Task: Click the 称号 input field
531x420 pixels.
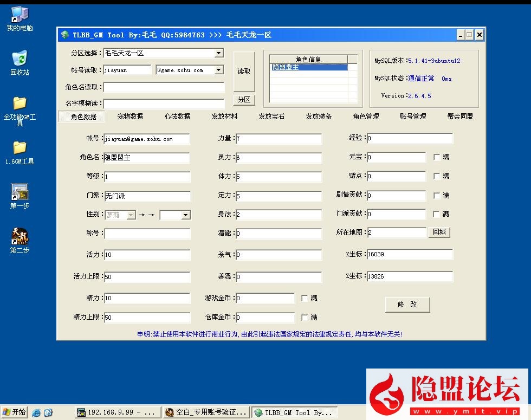Action: pos(147,234)
